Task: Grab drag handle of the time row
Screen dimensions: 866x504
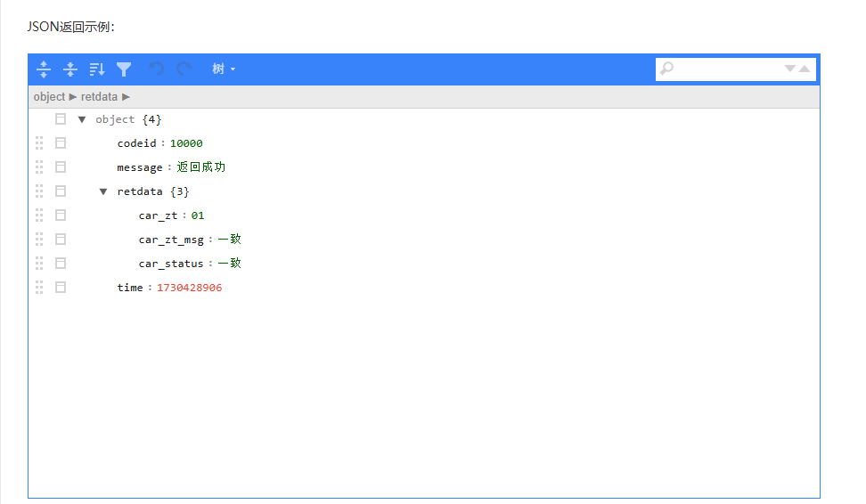Action: point(39,287)
